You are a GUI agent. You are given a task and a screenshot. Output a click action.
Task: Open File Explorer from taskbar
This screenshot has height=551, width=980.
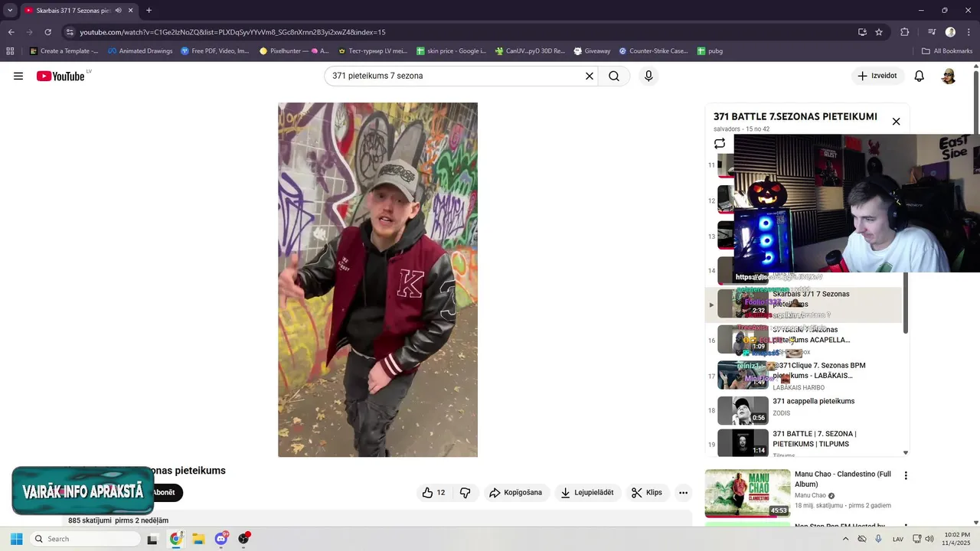pyautogui.click(x=198, y=539)
